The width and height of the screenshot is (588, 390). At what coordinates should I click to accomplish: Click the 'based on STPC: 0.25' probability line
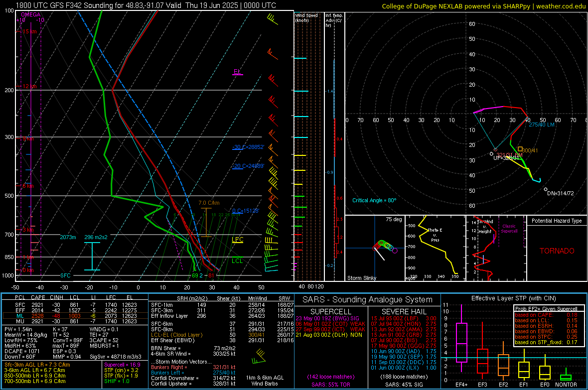pos(546,337)
